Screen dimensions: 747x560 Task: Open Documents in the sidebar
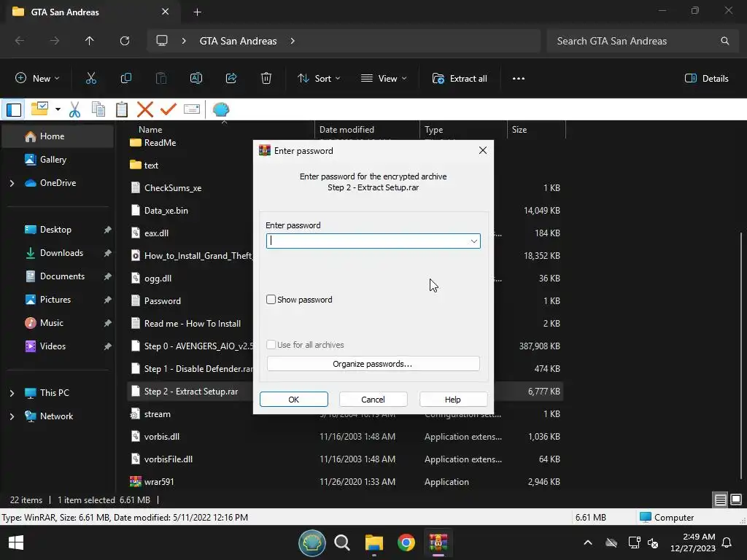click(58, 276)
